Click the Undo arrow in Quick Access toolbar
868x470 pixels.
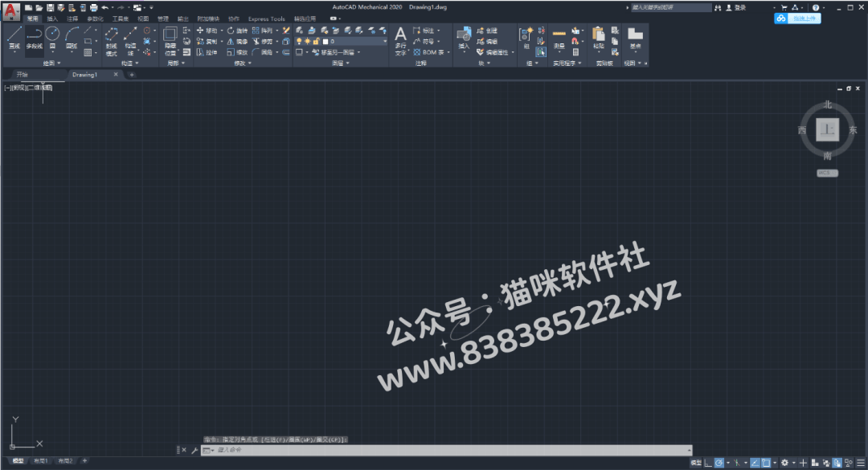pos(104,8)
